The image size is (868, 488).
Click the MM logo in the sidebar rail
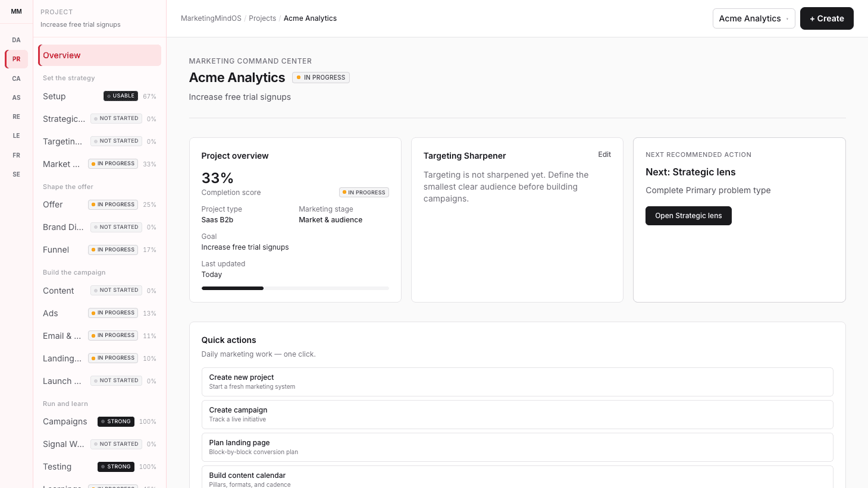16,11
